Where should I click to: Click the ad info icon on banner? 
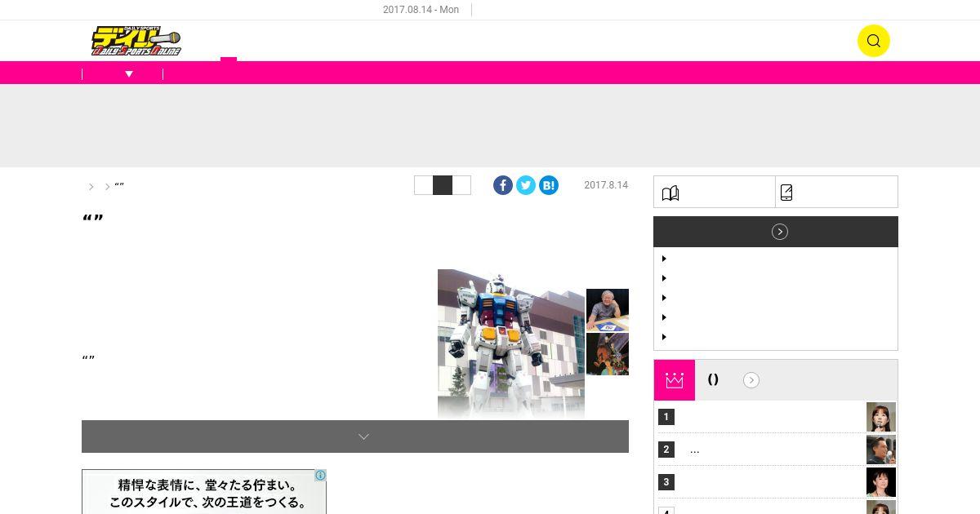pyautogui.click(x=321, y=475)
